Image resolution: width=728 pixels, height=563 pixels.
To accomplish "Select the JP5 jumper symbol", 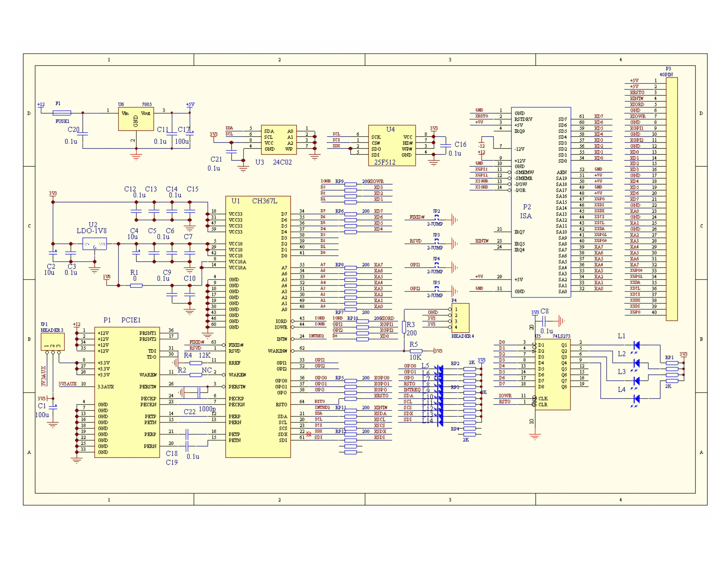I will (x=437, y=289).
